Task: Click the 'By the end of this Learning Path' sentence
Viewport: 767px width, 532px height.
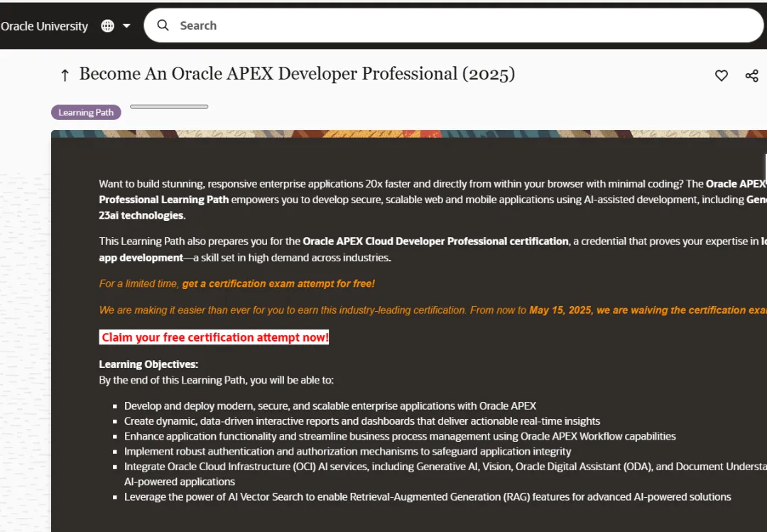Action: click(x=216, y=380)
